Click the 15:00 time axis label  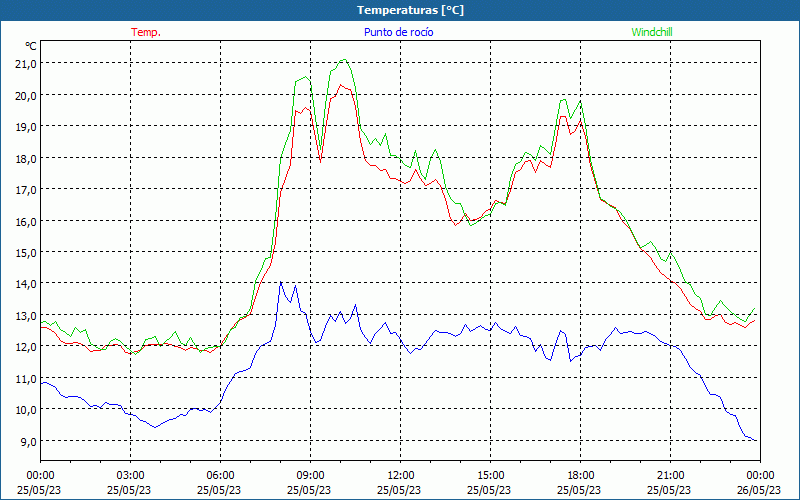point(490,476)
